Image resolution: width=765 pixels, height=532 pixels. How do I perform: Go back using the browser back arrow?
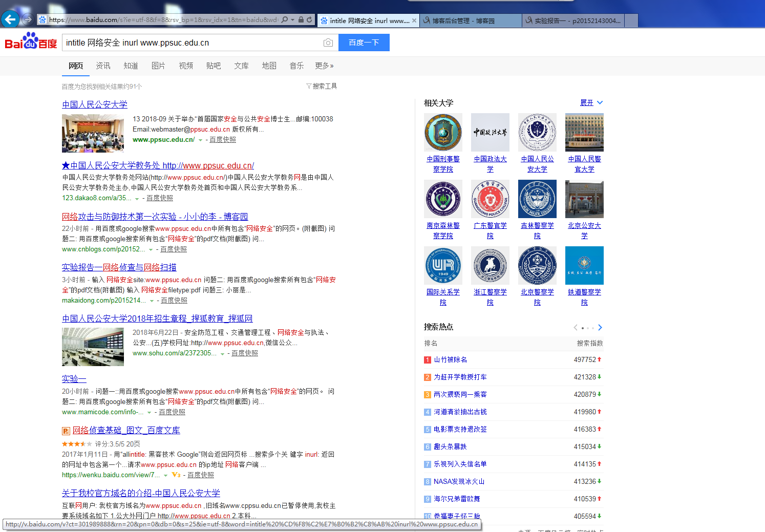tap(10, 19)
